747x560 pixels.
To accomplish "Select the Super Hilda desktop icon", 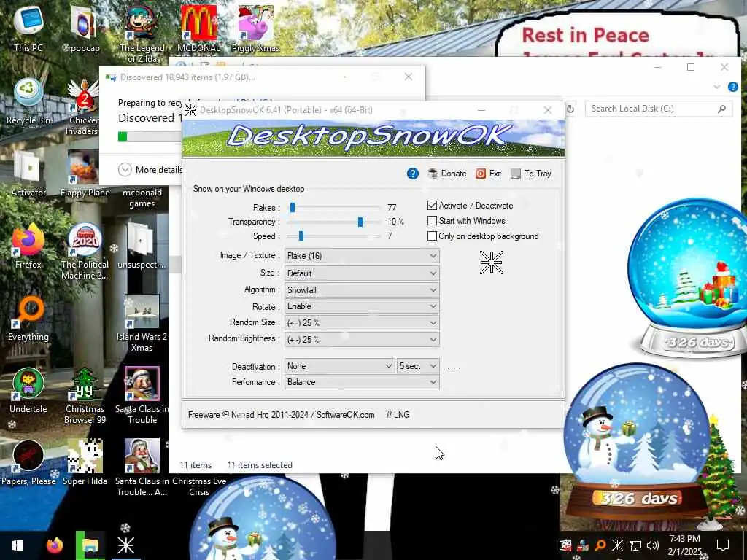I will tap(85, 463).
